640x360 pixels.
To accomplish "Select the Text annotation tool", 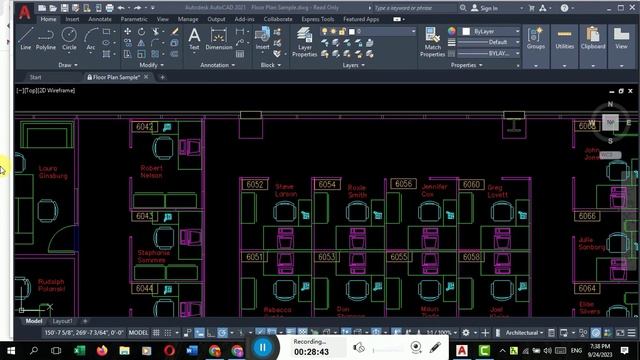I will [194, 39].
